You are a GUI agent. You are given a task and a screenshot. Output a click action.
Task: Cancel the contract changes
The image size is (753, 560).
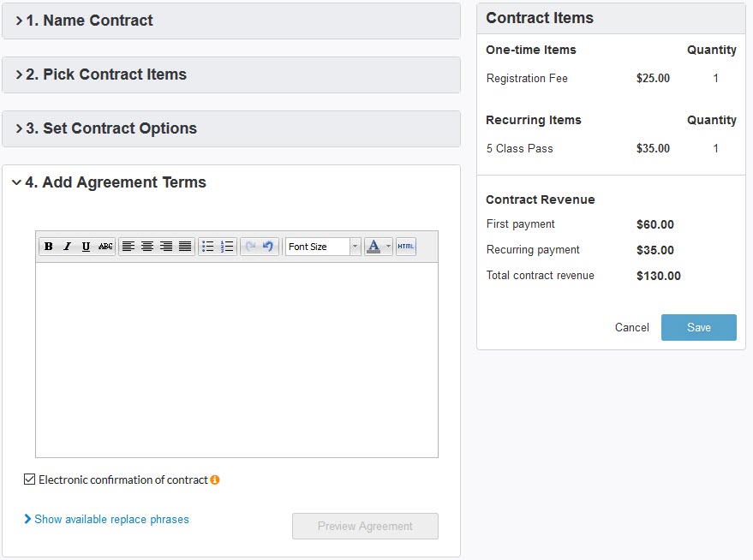pos(631,327)
